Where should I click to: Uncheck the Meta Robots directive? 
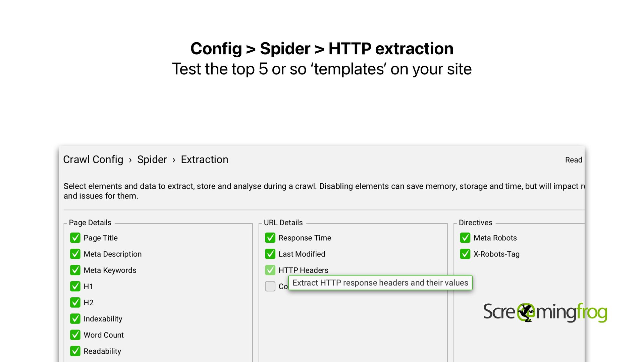coord(465,238)
